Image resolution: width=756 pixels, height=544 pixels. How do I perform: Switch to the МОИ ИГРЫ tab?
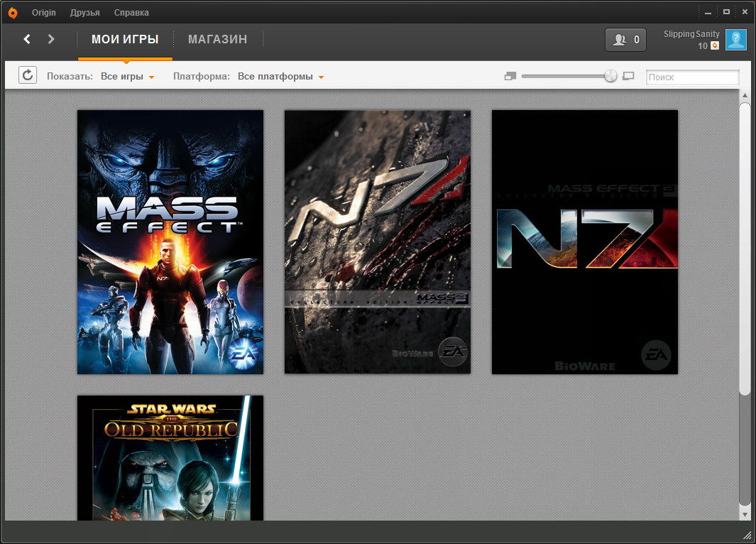pos(125,40)
